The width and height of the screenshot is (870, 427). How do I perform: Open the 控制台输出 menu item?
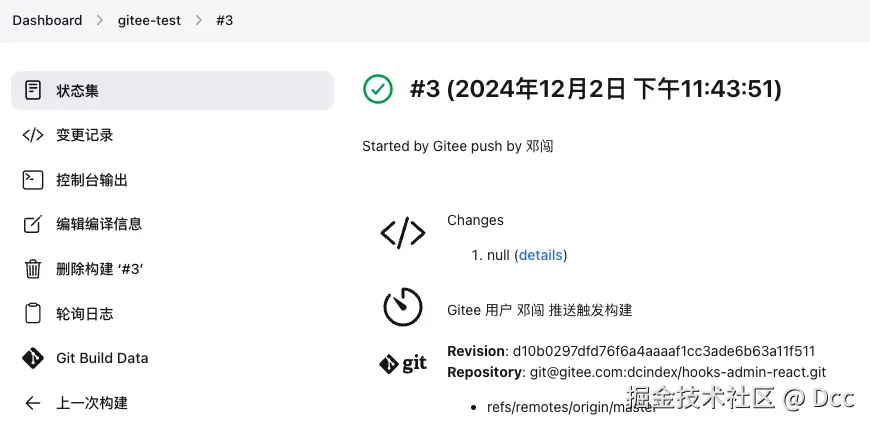pos(173,180)
